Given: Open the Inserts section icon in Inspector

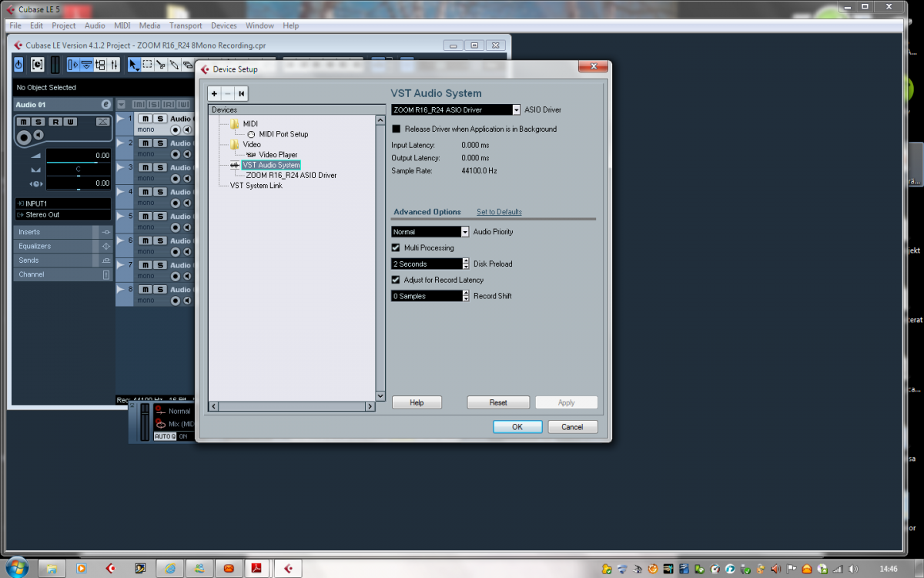Looking at the screenshot, I should [106, 232].
